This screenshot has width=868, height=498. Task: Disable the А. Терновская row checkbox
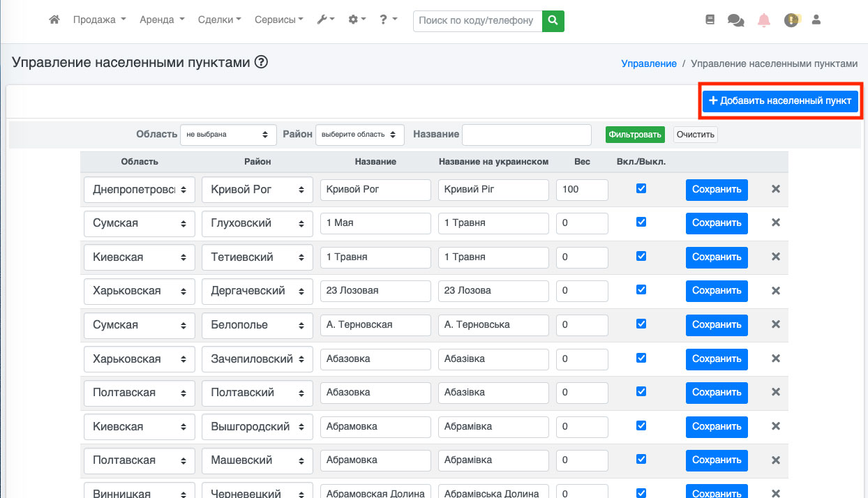[641, 324]
